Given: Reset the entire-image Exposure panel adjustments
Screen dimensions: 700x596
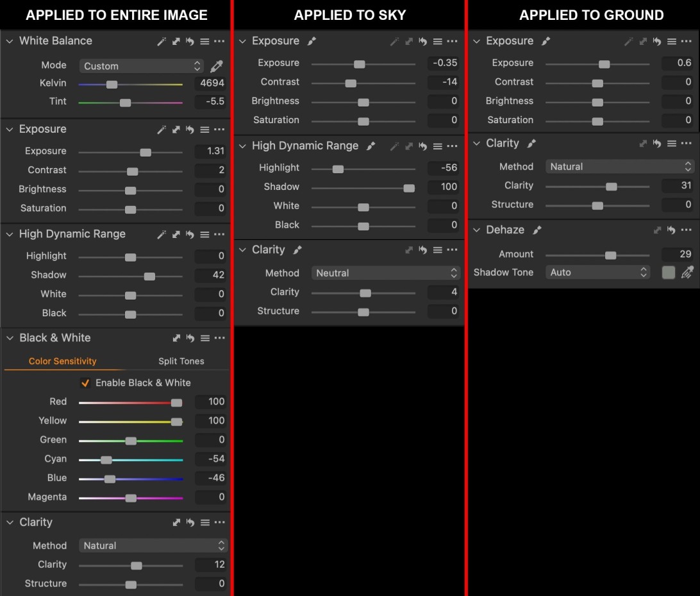Looking at the screenshot, I should click(x=190, y=130).
